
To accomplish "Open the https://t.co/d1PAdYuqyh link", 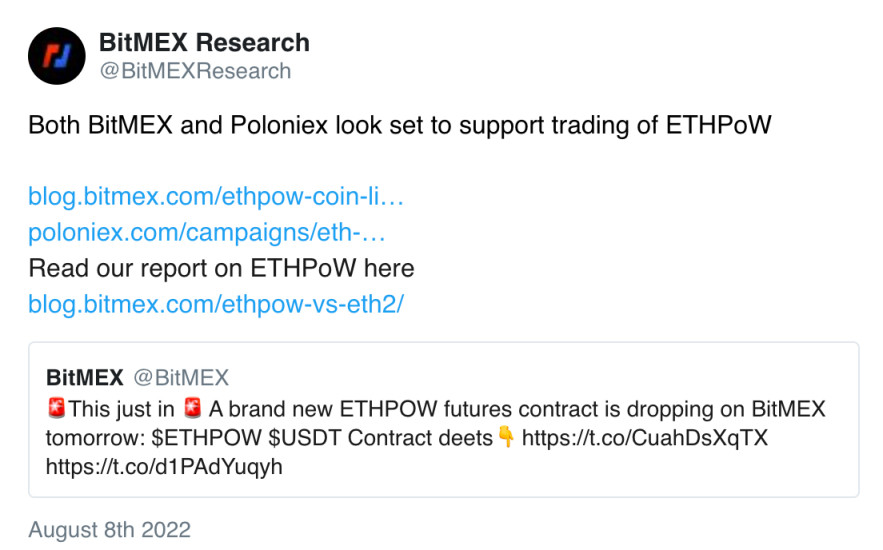I will point(164,466).
